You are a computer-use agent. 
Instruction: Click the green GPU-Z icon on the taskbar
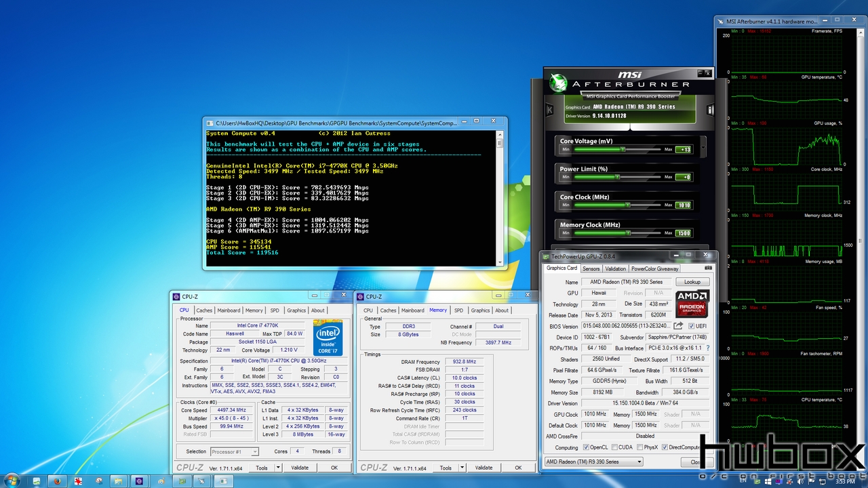coord(181,481)
